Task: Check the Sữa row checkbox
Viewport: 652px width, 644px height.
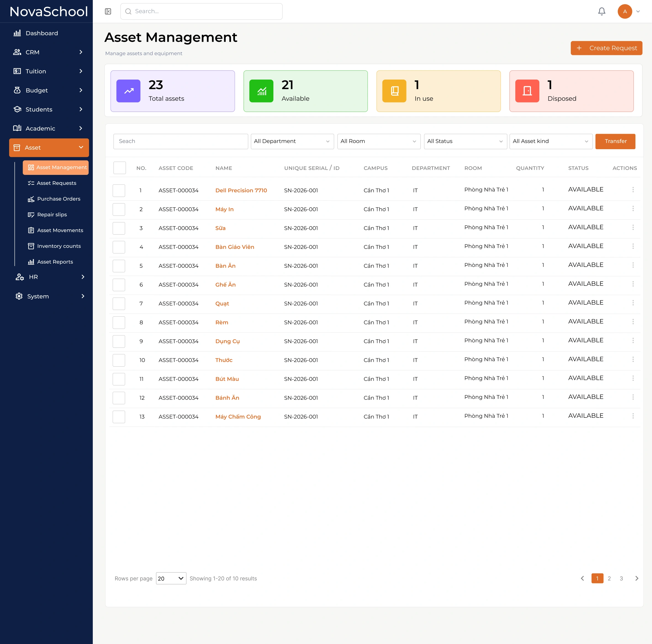Action: pos(119,228)
